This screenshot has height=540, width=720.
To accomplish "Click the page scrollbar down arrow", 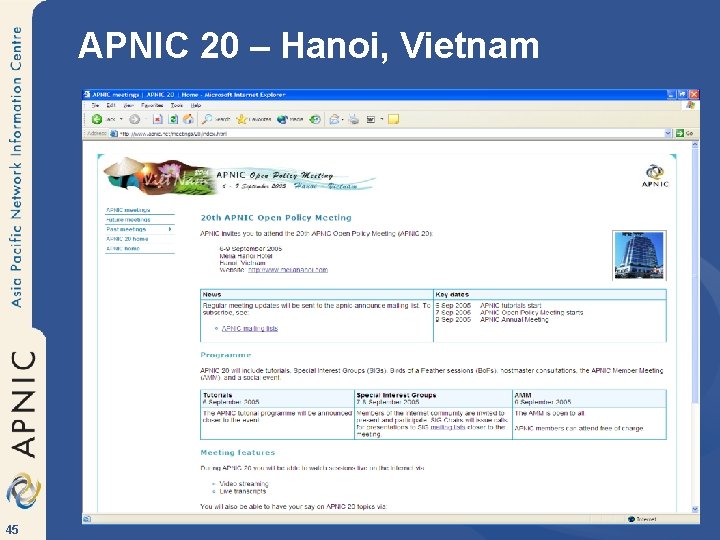I will 695,509.
